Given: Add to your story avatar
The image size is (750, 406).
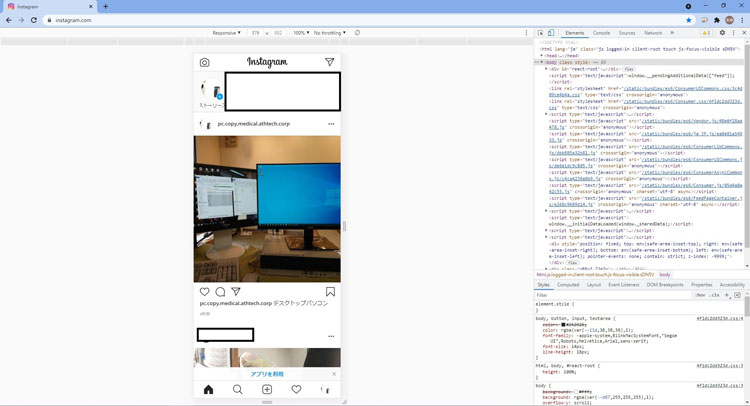Looking at the screenshot, I should tap(211, 89).
